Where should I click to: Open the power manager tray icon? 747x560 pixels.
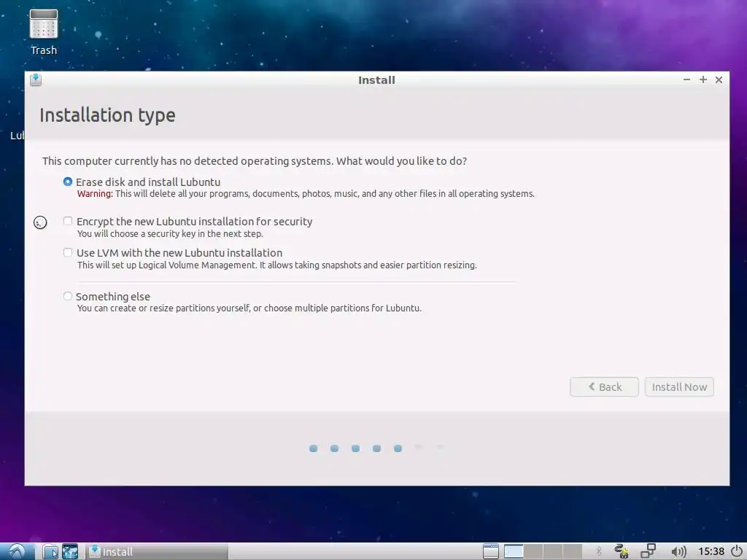(622, 551)
